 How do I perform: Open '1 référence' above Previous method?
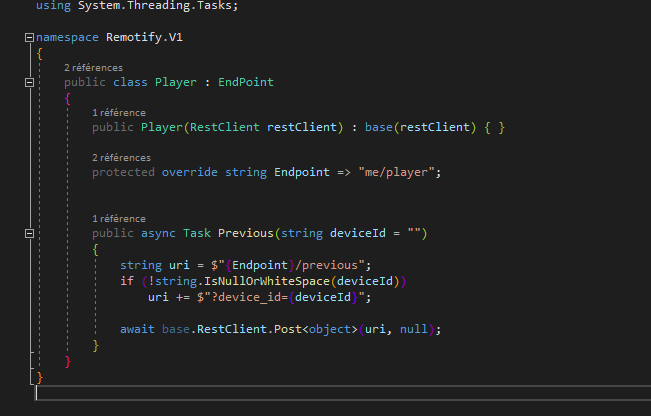pos(119,219)
